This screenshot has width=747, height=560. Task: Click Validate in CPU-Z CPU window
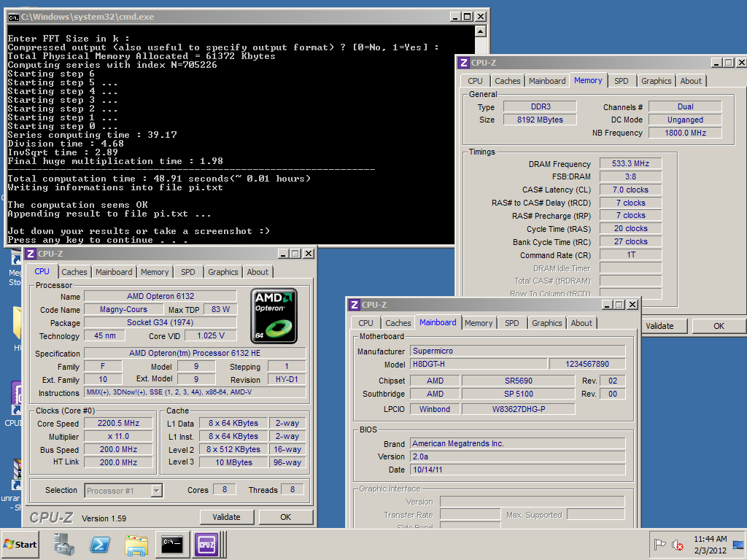[226, 517]
